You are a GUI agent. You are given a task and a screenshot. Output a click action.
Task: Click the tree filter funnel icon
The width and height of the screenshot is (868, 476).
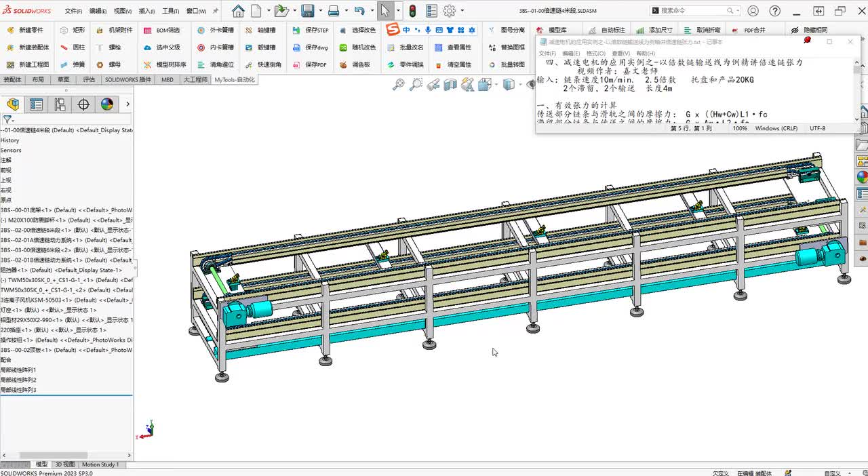[x=7, y=120]
